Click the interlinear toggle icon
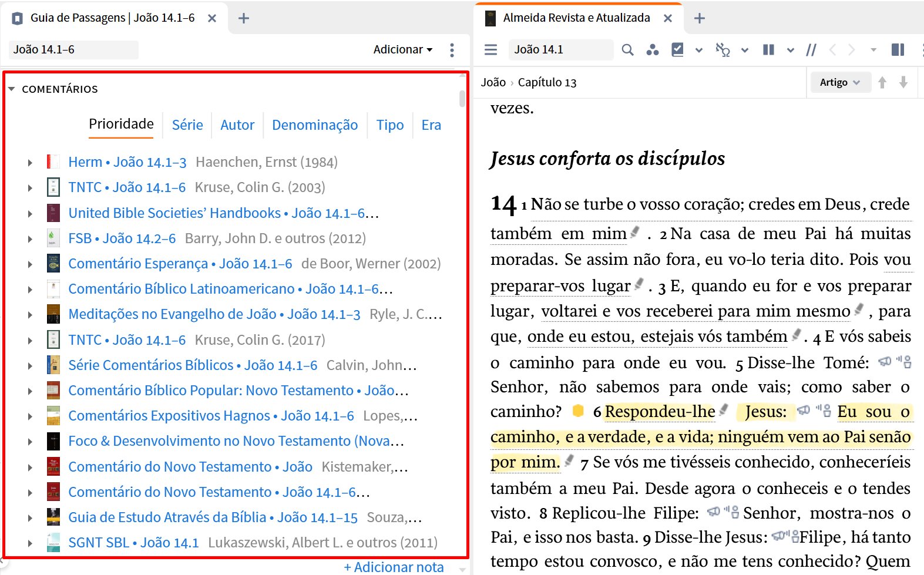The image size is (924, 575). (x=723, y=50)
